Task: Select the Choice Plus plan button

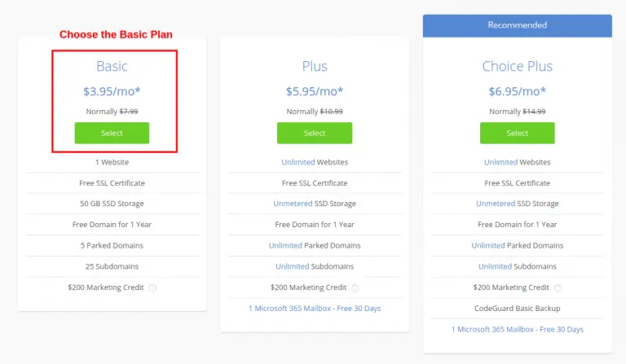Action: point(518,133)
